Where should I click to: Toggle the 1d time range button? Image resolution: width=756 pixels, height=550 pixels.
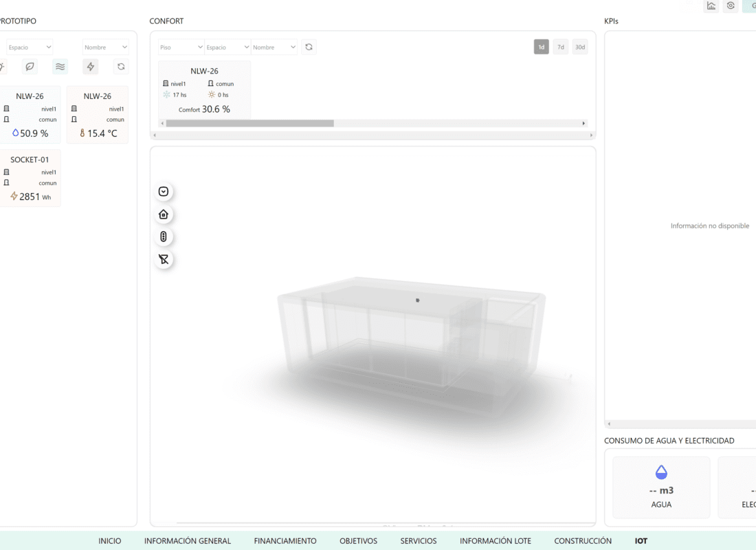[541, 47]
